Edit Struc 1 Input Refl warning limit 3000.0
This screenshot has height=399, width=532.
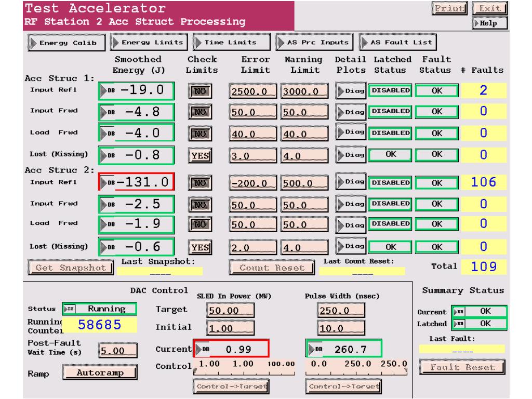pos(304,91)
